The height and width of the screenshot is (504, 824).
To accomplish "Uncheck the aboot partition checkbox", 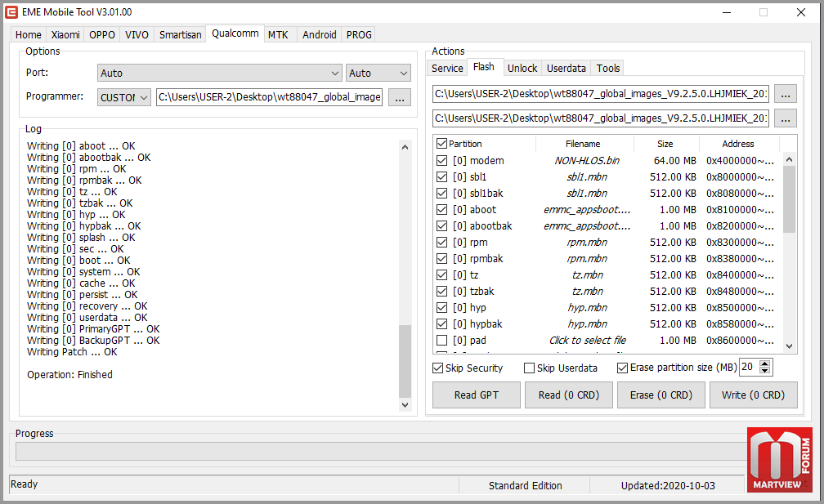I will click(442, 209).
